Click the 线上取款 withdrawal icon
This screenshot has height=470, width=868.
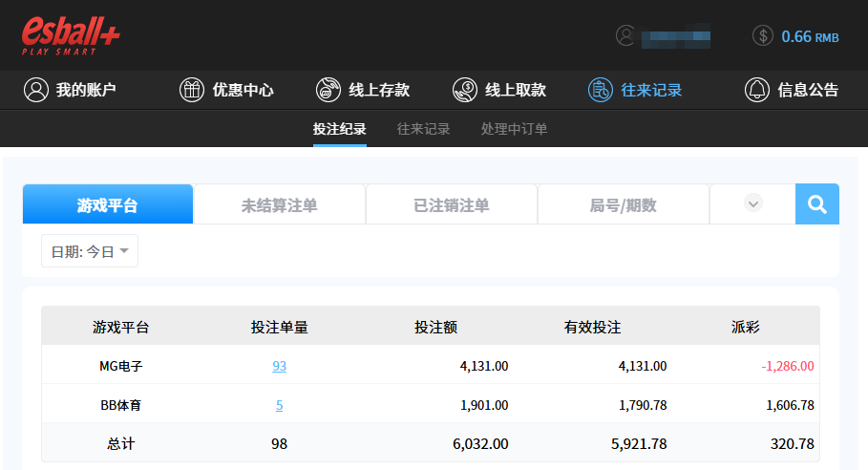click(465, 90)
